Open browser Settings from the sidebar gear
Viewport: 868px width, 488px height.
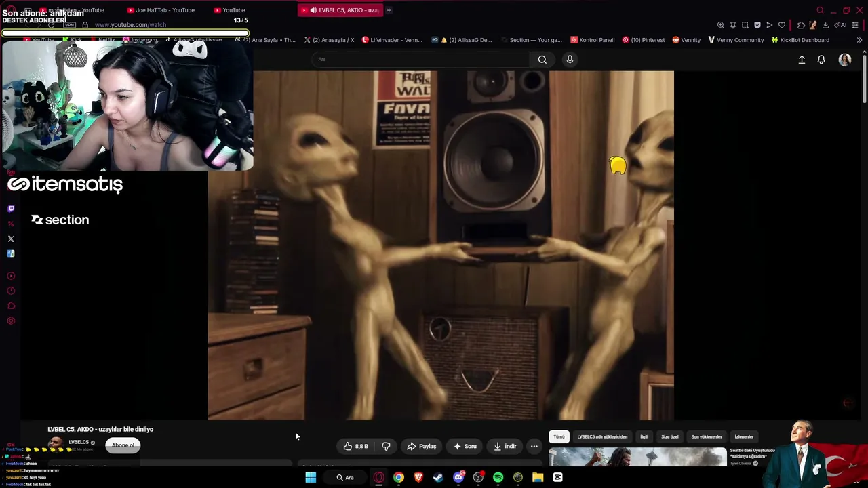point(11,321)
